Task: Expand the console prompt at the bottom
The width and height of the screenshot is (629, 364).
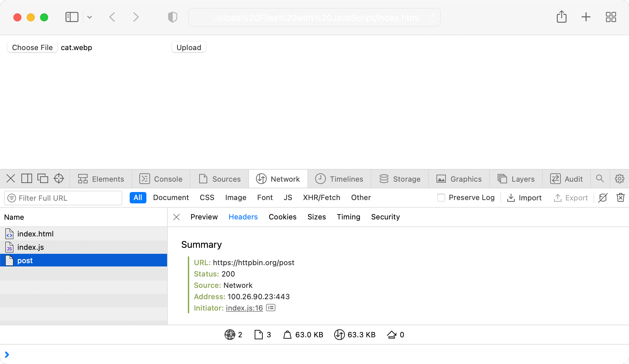Action: point(7,354)
